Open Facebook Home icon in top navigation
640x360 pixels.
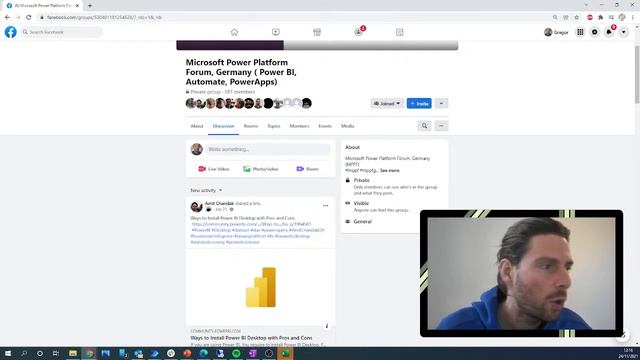pos(234,32)
